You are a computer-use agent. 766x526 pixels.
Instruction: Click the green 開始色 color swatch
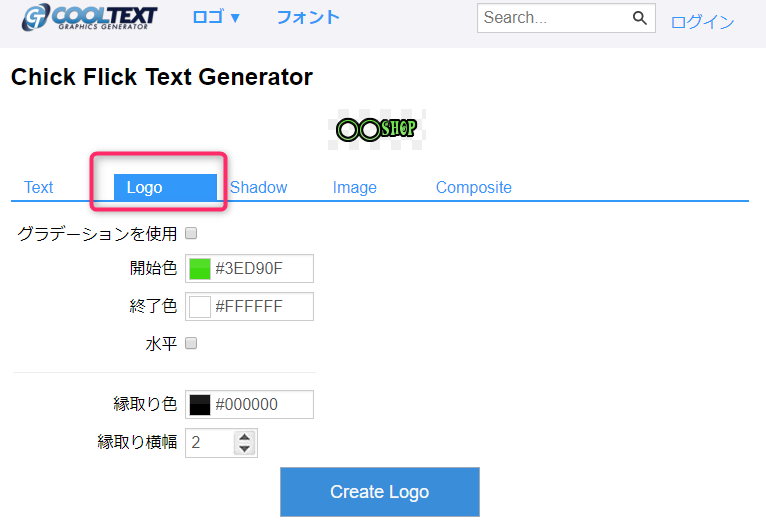tap(200, 269)
